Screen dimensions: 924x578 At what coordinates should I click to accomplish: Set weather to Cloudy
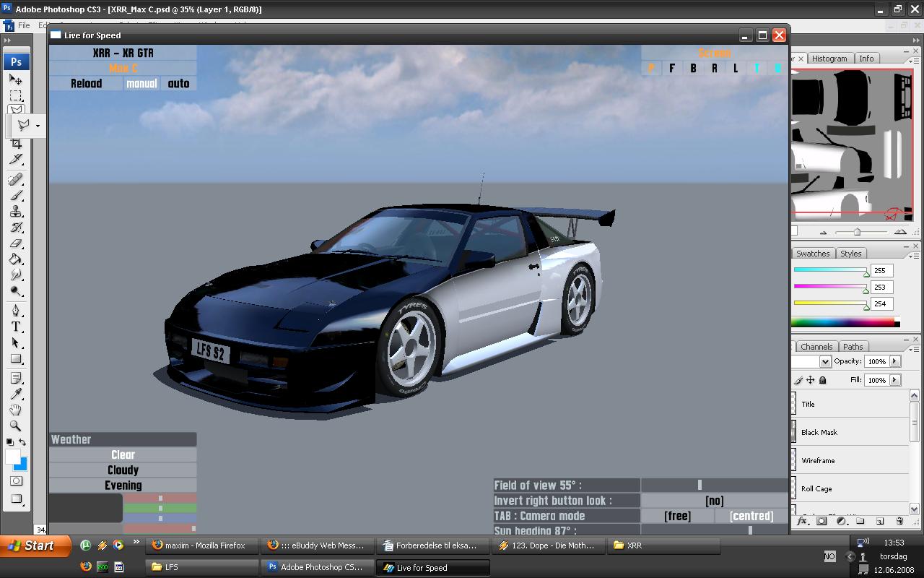(123, 470)
